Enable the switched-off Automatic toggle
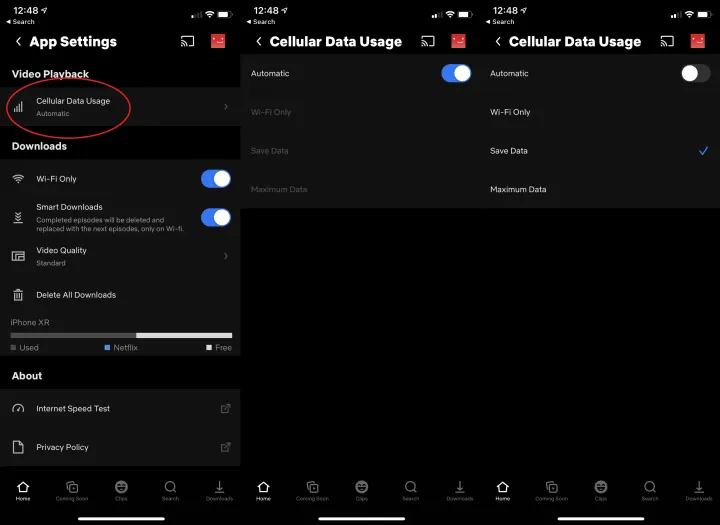Image resolution: width=720 pixels, height=525 pixels. 695,73
